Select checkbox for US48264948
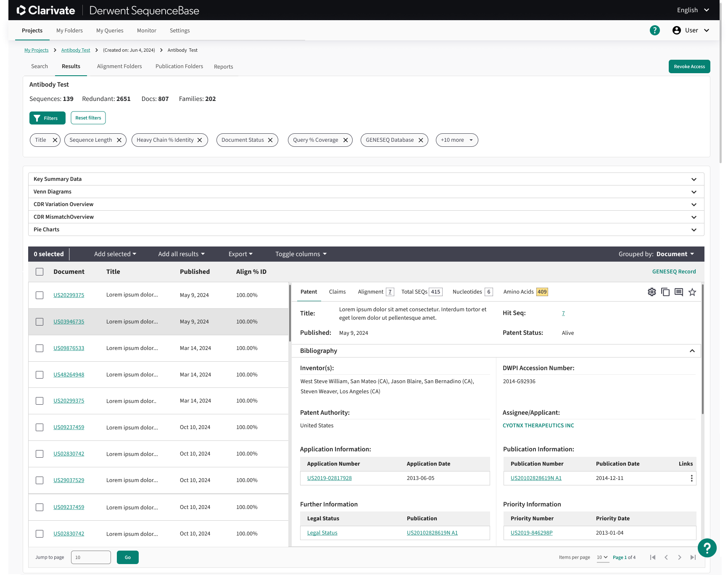 point(40,375)
